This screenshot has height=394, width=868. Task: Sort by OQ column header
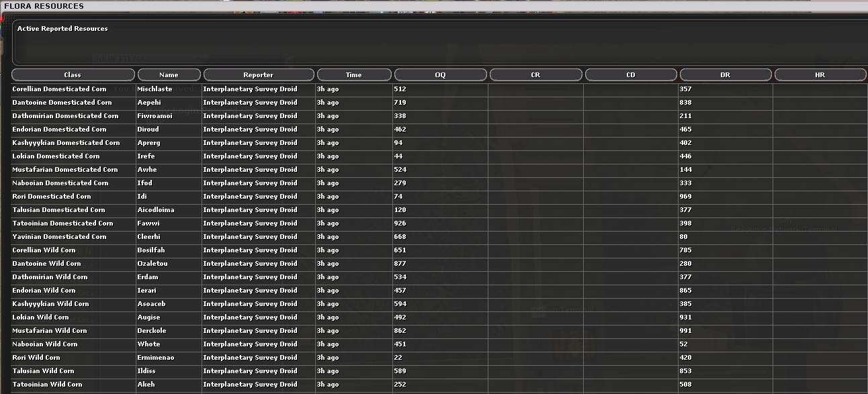(x=440, y=75)
